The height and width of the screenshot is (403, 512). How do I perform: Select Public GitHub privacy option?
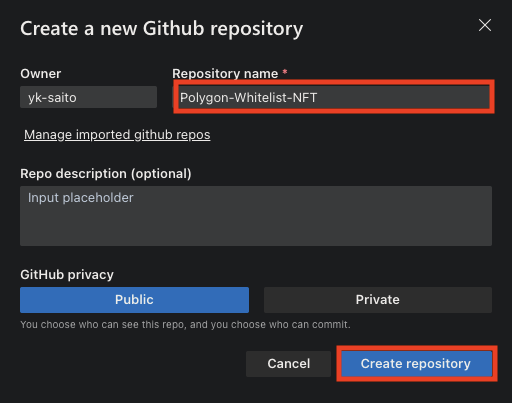[134, 300]
